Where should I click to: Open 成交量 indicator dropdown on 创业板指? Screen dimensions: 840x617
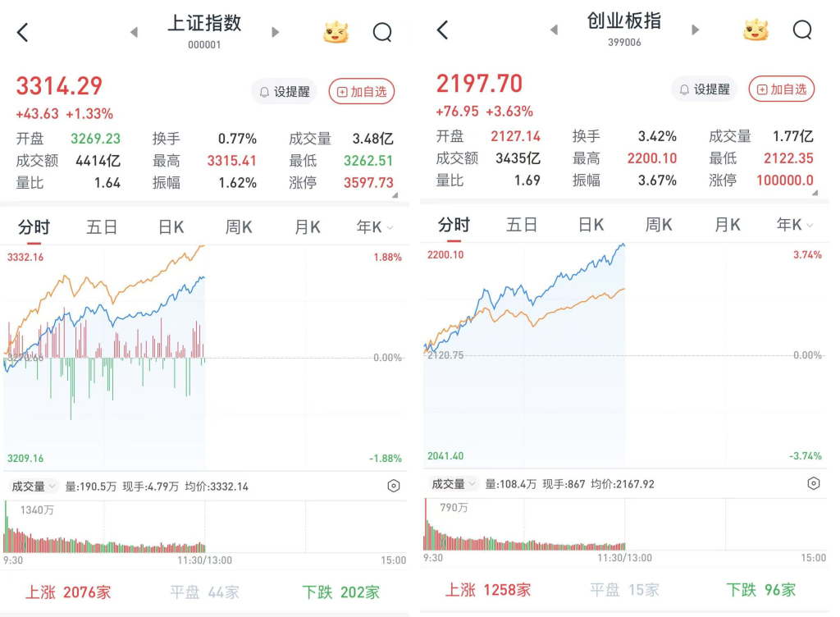point(454,484)
